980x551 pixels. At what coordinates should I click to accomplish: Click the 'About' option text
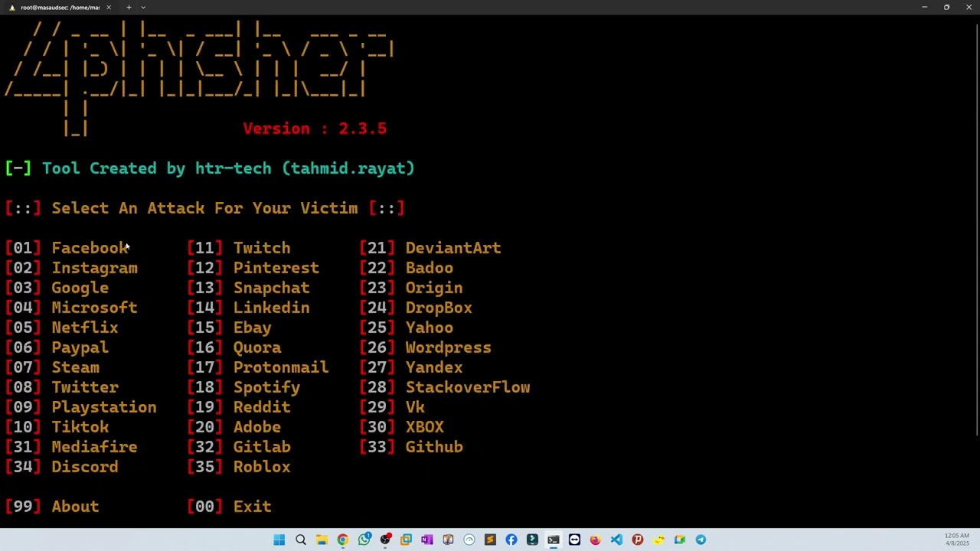[x=75, y=507]
